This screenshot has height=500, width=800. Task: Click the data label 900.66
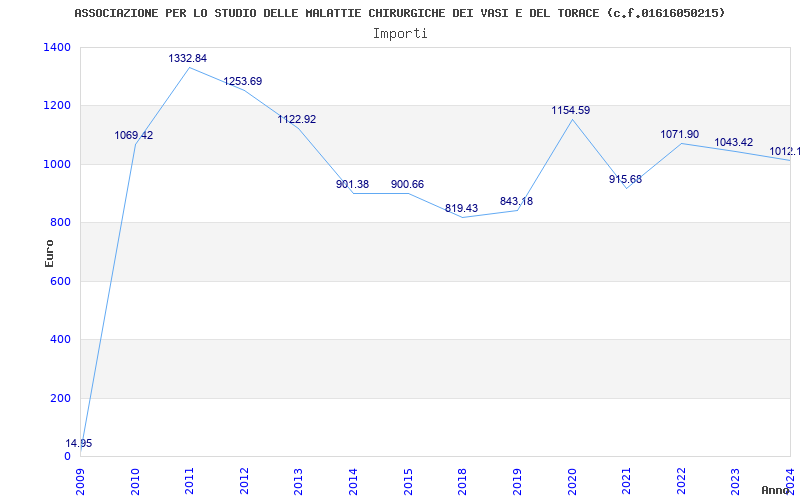408,184
